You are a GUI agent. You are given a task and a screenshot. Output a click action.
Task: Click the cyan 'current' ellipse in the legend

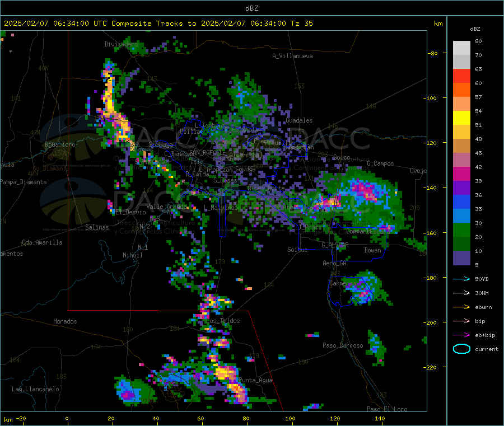461,349
